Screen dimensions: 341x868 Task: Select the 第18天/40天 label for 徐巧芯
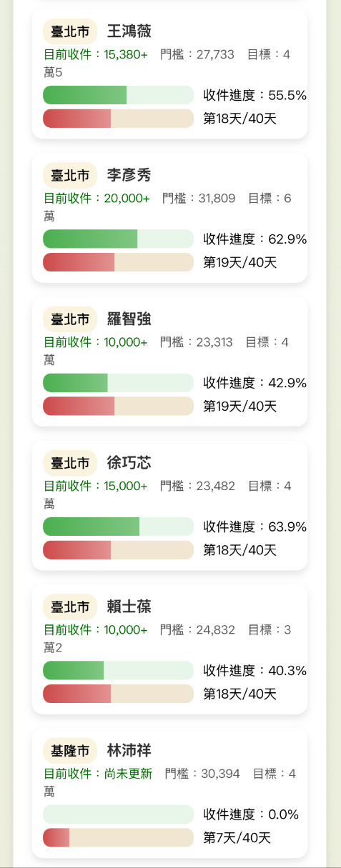(240, 550)
